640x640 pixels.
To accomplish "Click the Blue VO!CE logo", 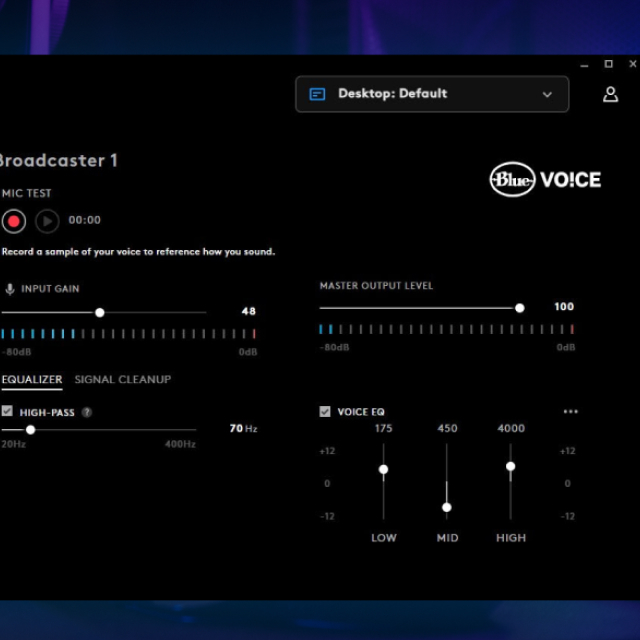I will (545, 180).
